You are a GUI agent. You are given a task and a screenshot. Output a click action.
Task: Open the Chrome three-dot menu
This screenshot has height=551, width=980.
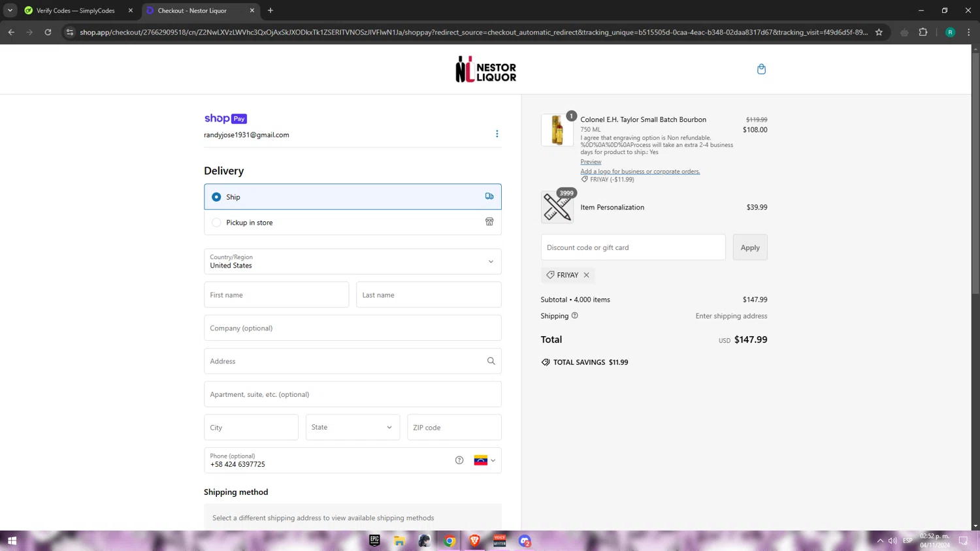point(969,32)
